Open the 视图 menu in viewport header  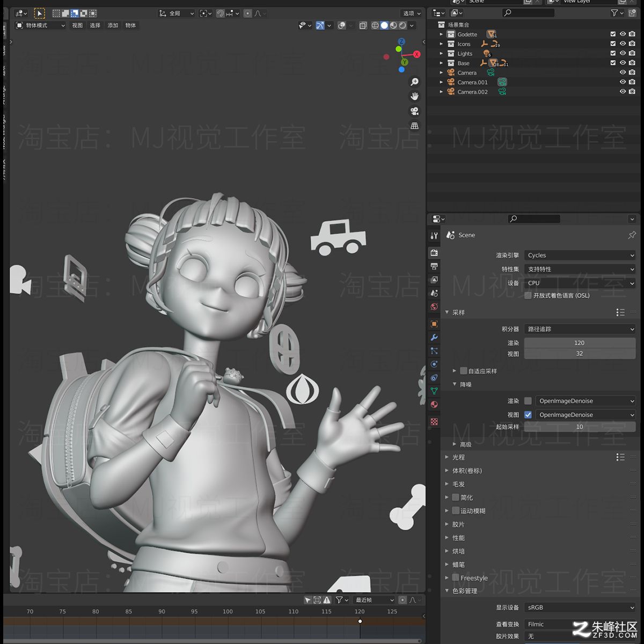78,26
